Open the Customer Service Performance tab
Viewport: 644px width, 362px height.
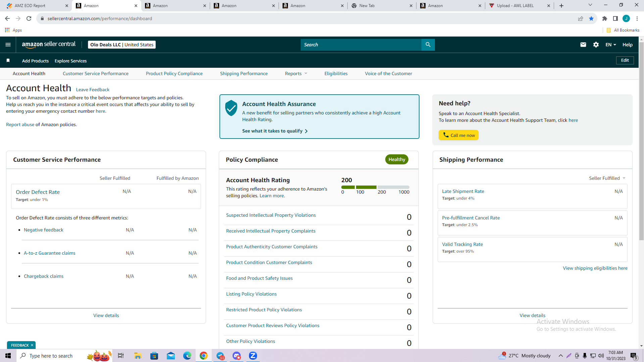[x=96, y=73]
